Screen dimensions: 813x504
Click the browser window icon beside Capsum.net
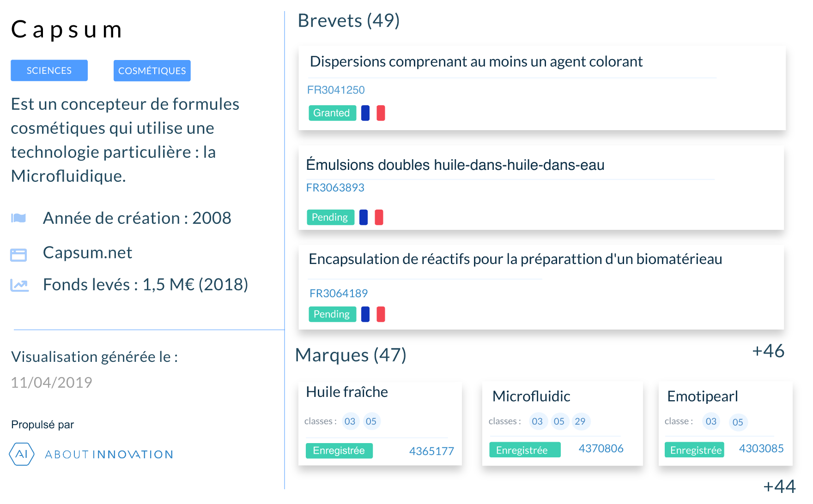pos(18,255)
